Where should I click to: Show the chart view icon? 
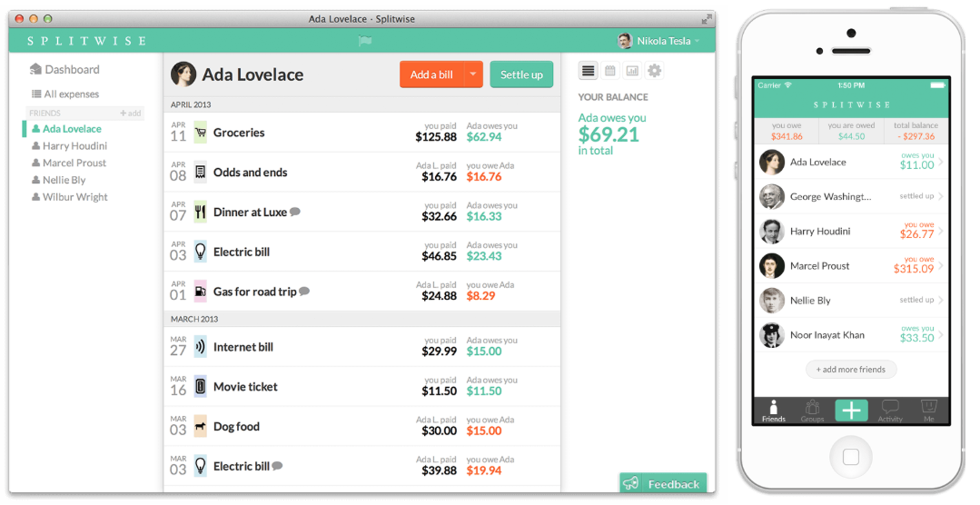coord(632,71)
